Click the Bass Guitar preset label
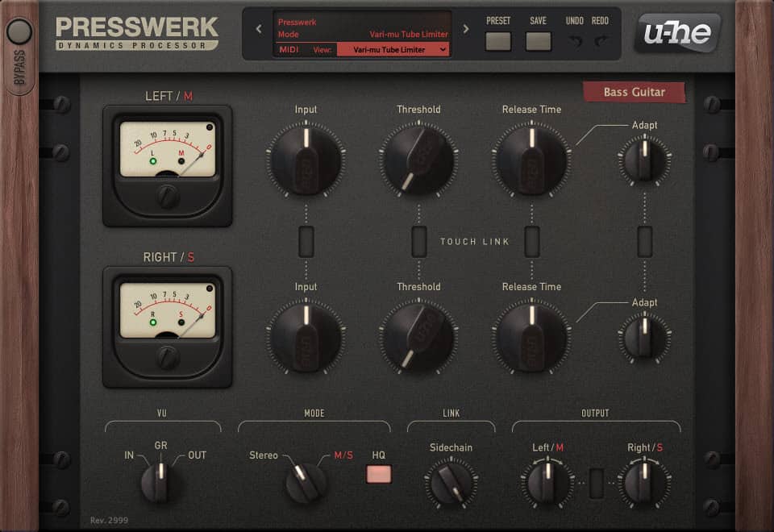The width and height of the screenshot is (774, 532). (x=635, y=92)
